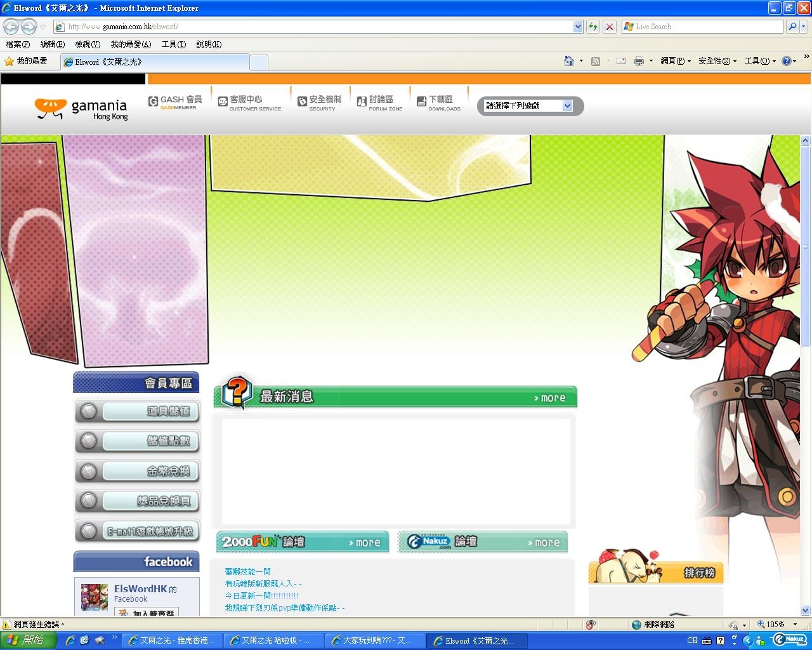Viewport: 812px width, 650px height.
Task: Expand hidden tray icons with the arrow
Action: 747,640
